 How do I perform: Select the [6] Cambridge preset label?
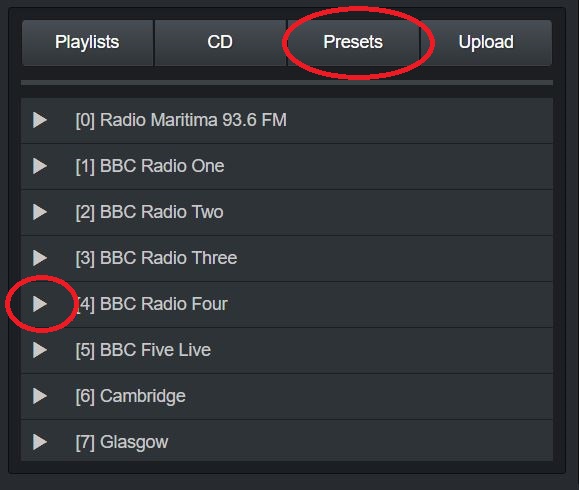pos(130,396)
